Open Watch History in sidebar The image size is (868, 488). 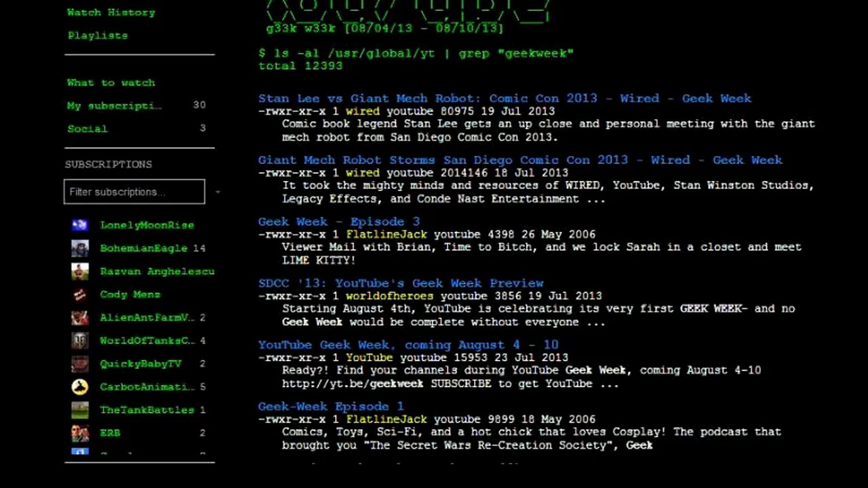click(x=111, y=12)
